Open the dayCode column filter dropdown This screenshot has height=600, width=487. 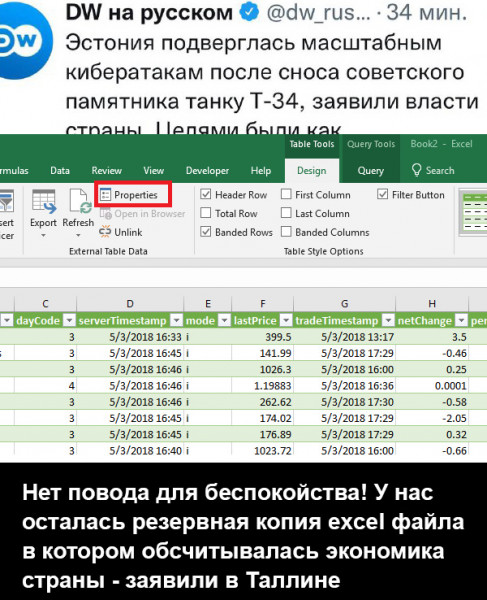coord(70,320)
